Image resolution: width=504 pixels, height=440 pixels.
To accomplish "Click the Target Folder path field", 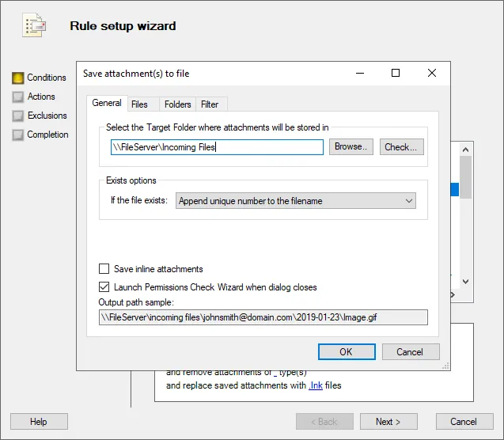I will [x=218, y=146].
